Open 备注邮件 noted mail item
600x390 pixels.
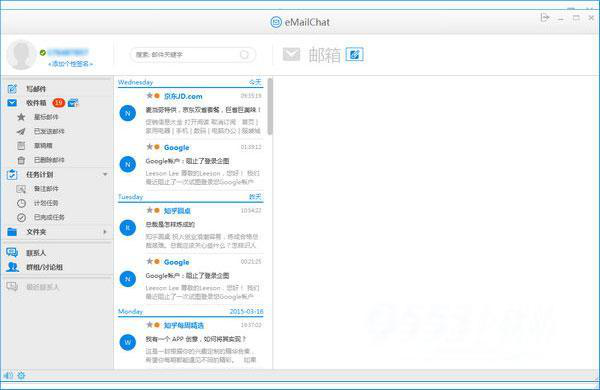pyautogui.click(x=38, y=189)
